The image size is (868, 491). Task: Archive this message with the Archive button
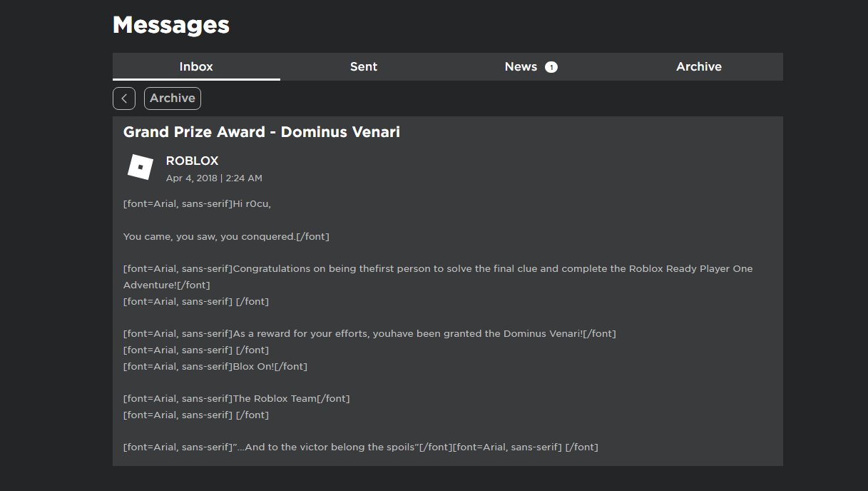(173, 98)
